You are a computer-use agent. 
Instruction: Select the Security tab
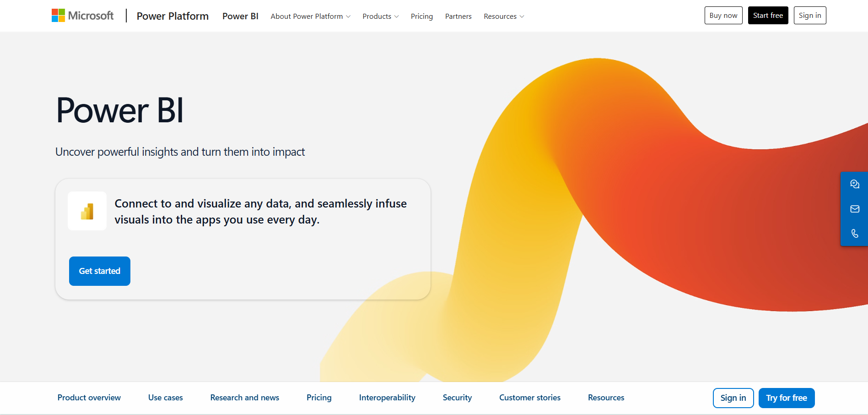(457, 398)
